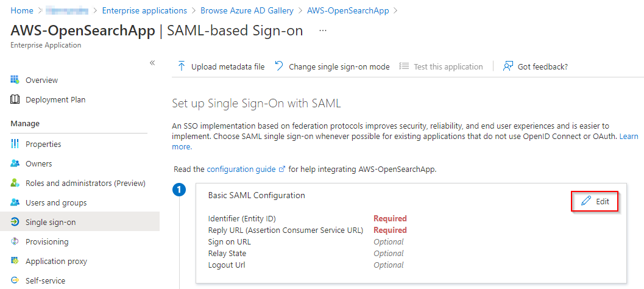
Task: Click Change single sign-on mode
Action: click(332, 66)
